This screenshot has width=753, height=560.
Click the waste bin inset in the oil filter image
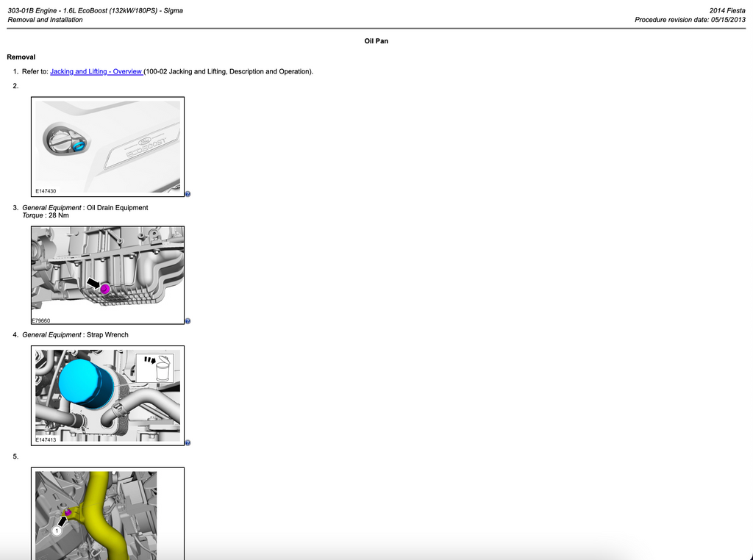pos(154,368)
